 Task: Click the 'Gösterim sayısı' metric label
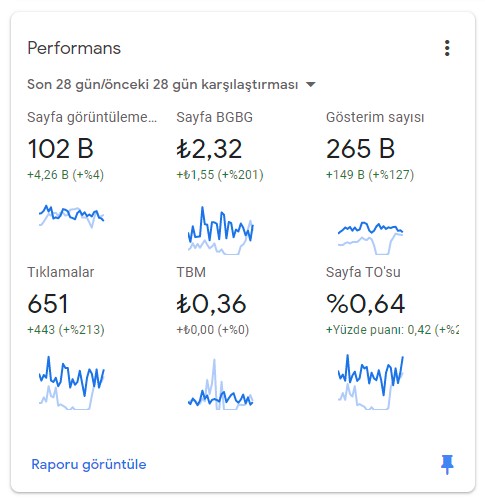[x=375, y=117]
